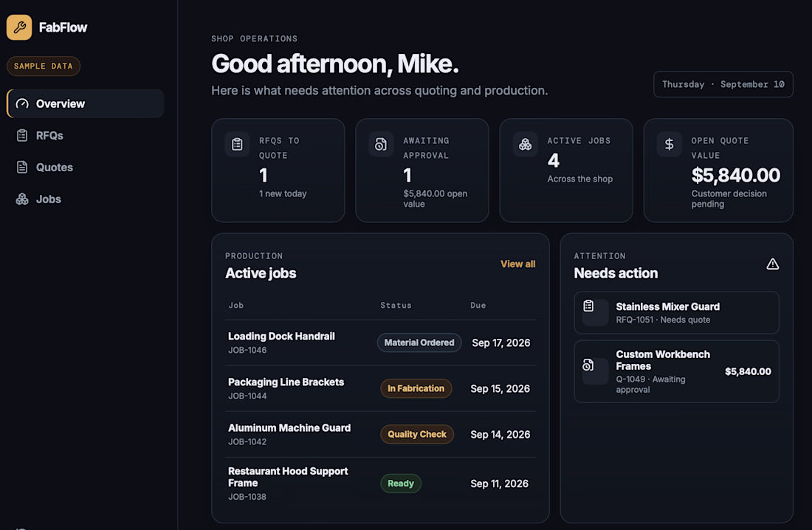The height and width of the screenshot is (530, 812).
Task: Click the RFQs clipboard icon in sidebar
Action: point(21,135)
